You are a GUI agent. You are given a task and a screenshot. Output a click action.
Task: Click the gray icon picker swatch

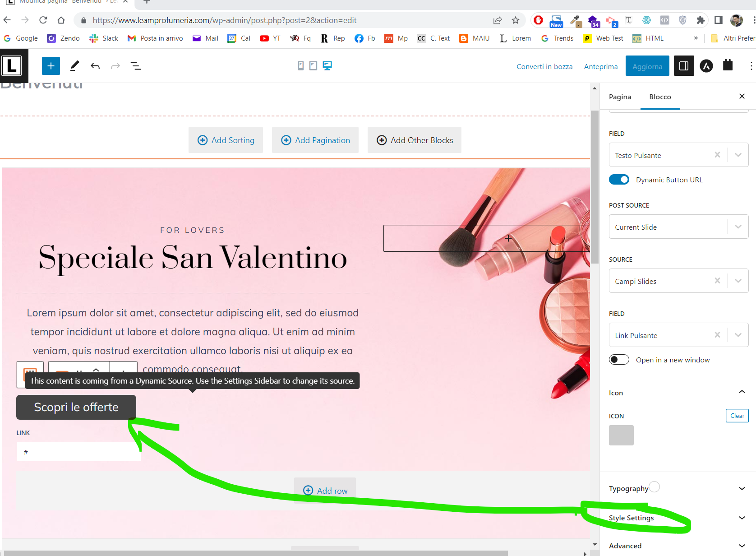[x=621, y=435]
